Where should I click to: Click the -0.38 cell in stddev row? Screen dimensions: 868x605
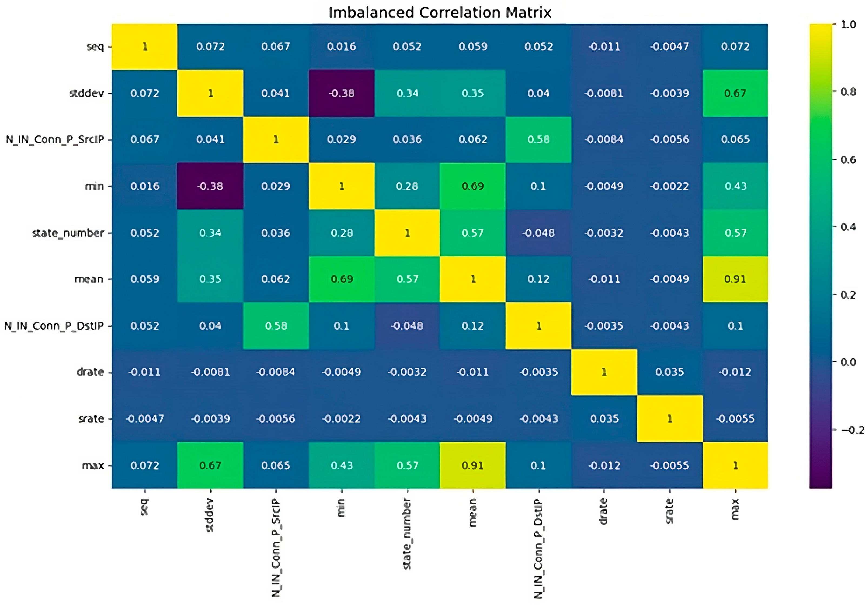341,93
